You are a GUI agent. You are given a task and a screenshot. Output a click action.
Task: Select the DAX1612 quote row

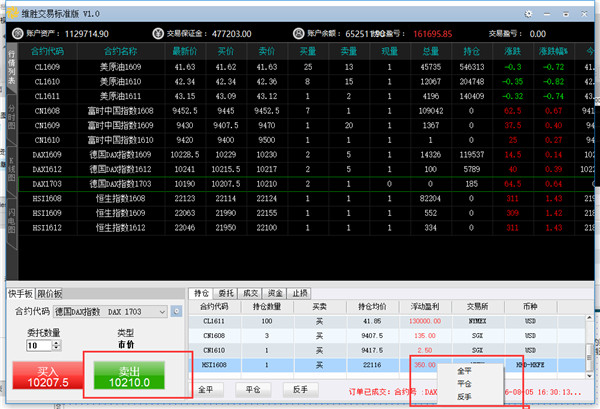click(306, 169)
